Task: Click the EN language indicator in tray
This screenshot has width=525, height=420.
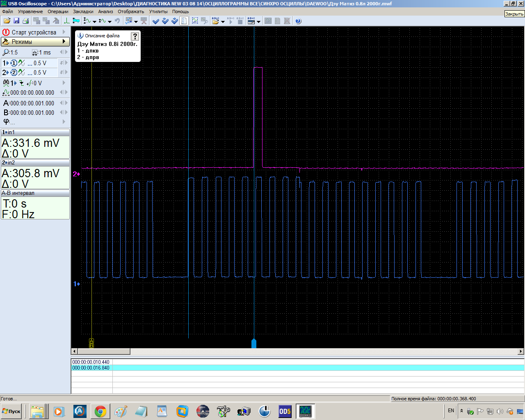Action: click(451, 411)
